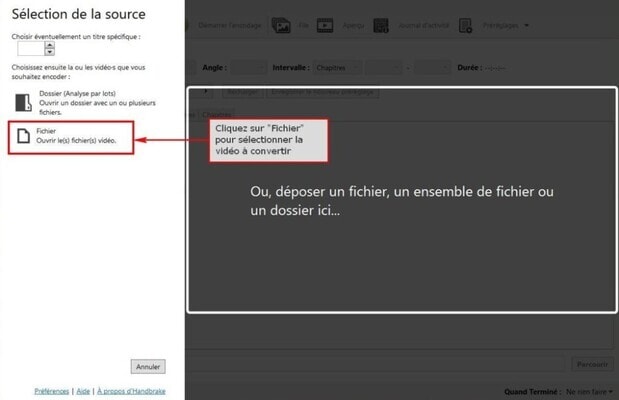Open the Quand Terminé dropdown
The width and height of the screenshot is (619, 400).
[589, 392]
